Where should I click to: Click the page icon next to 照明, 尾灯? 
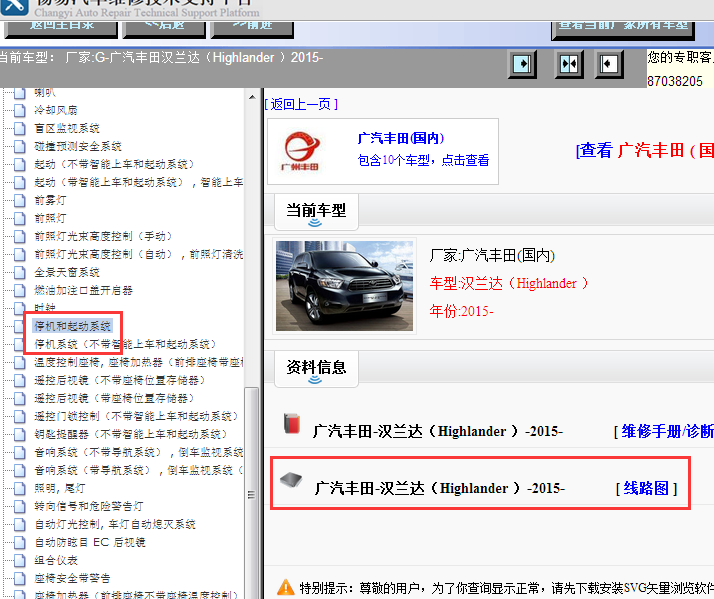[x=20, y=488]
